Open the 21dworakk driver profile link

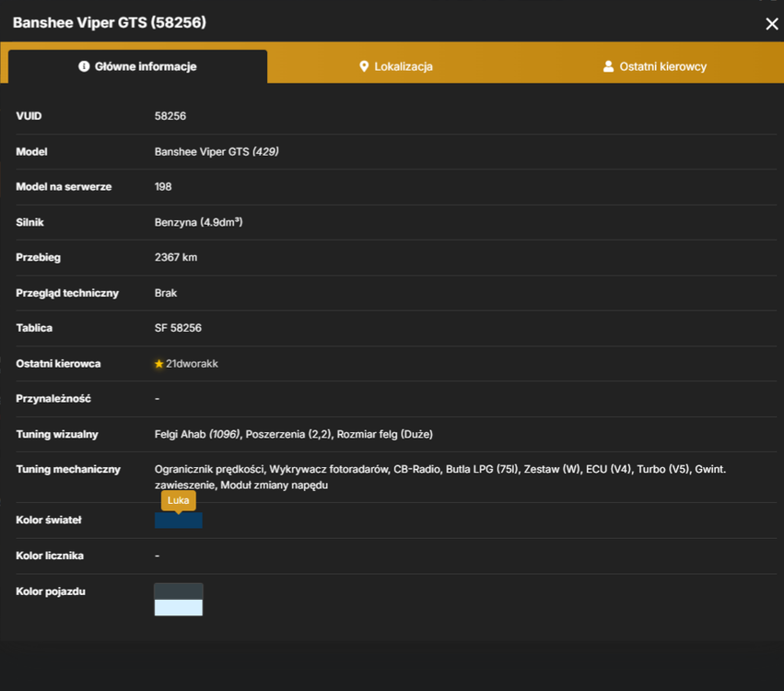coord(192,364)
